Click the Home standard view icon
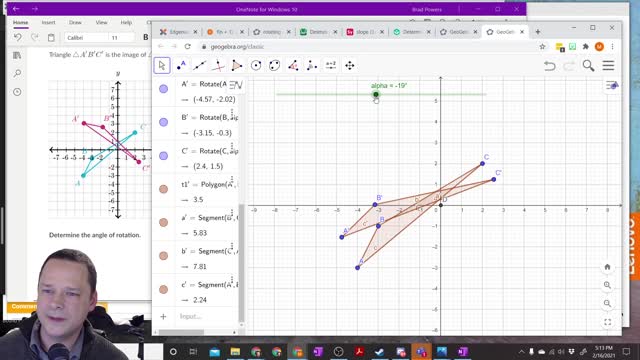This screenshot has width=640, height=360. tap(607, 267)
